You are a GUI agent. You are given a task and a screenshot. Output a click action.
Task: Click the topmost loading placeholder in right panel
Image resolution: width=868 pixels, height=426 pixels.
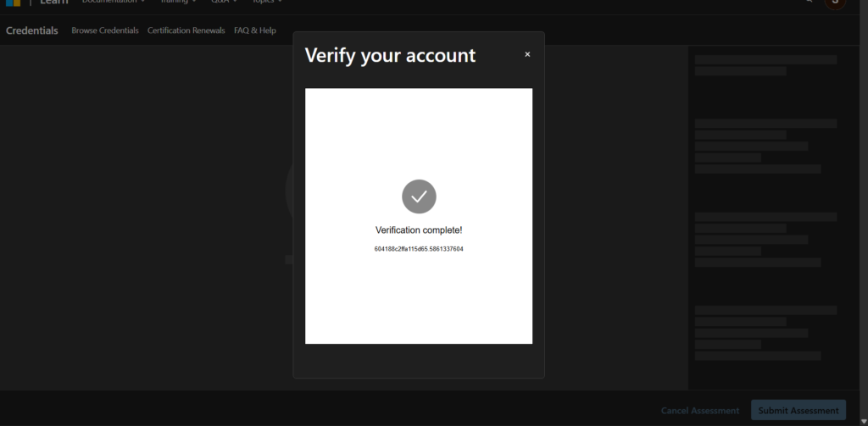(x=765, y=60)
